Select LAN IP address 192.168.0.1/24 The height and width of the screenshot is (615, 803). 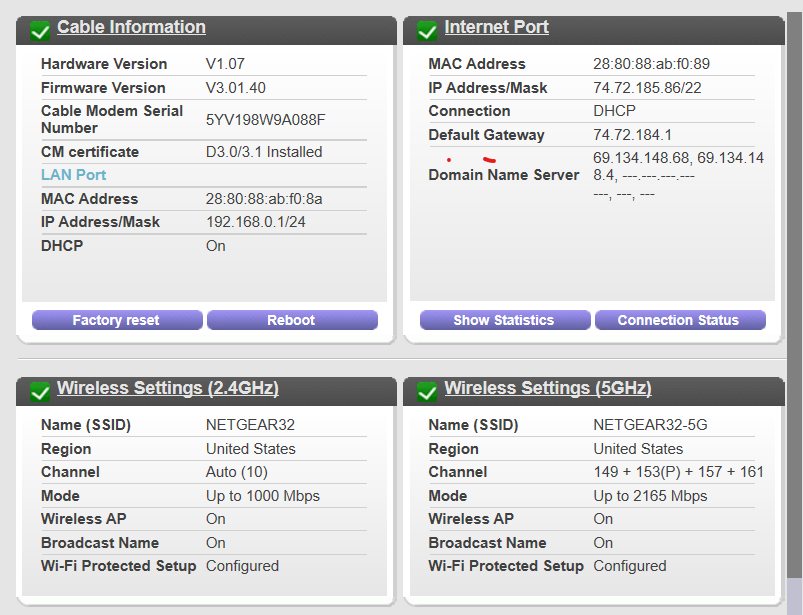coord(256,222)
